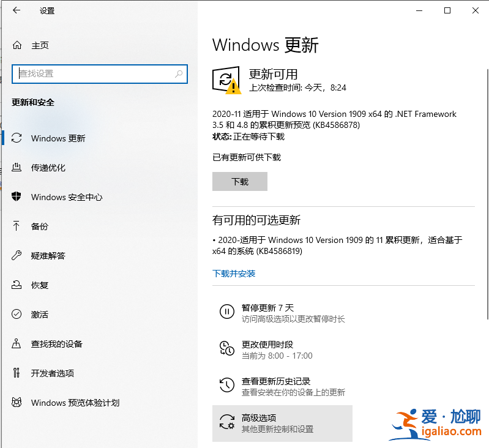489x448 pixels.
Task: Click the 下载 button
Action: 240,181
